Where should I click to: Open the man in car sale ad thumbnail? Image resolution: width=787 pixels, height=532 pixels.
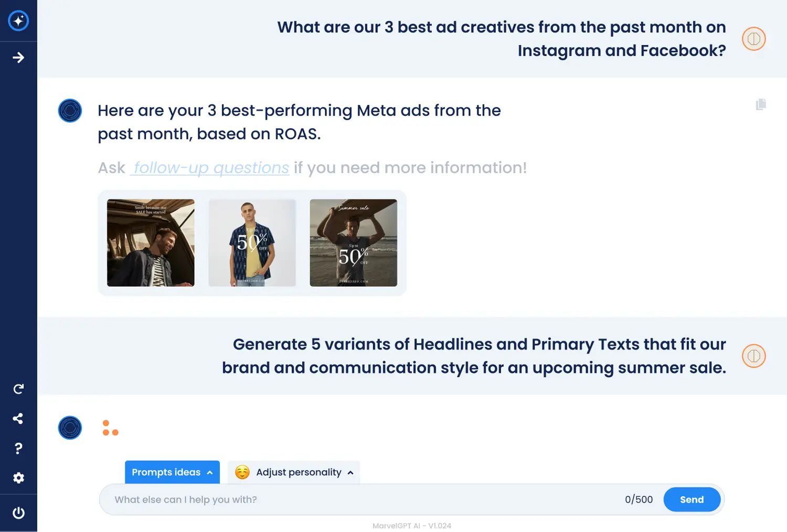(x=151, y=243)
